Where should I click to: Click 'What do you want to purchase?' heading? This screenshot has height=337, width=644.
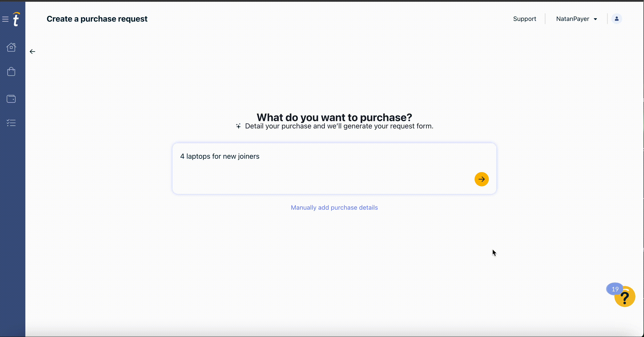(334, 117)
